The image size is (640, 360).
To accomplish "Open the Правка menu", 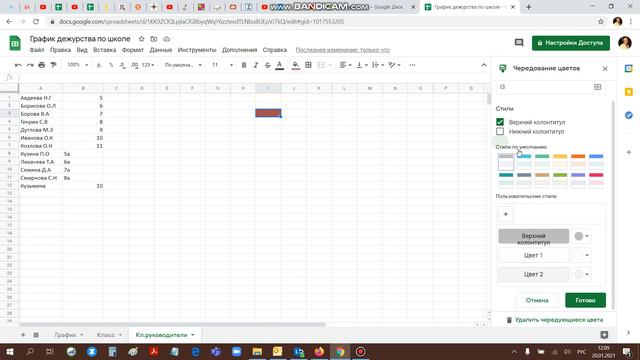I will (60, 50).
